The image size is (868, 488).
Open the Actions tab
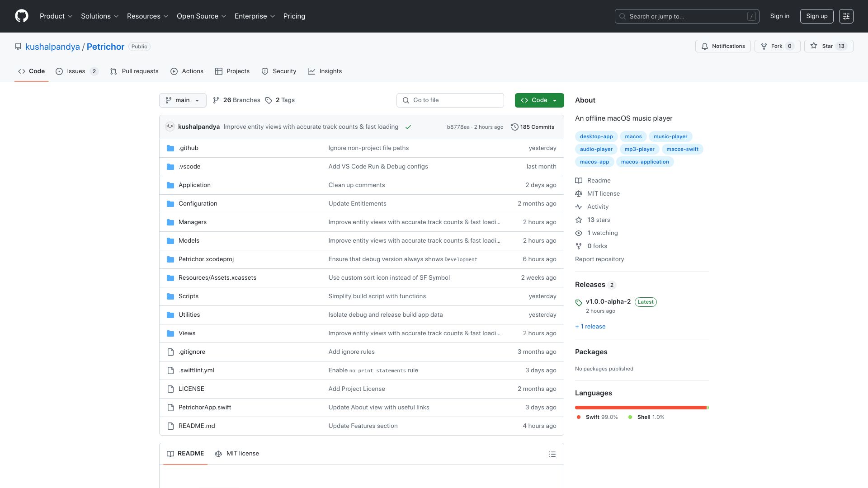pyautogui.click(x=187, y=71)
